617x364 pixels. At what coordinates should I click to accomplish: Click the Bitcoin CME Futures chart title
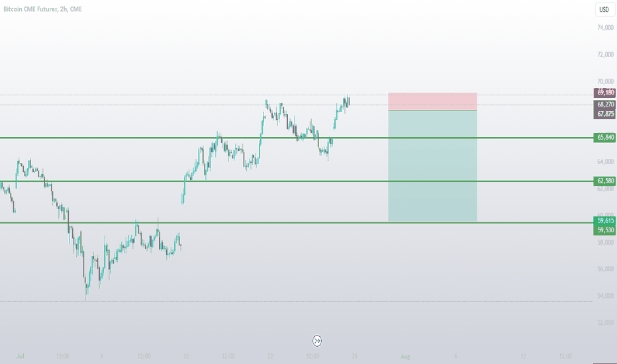click(x=42, y=9)
